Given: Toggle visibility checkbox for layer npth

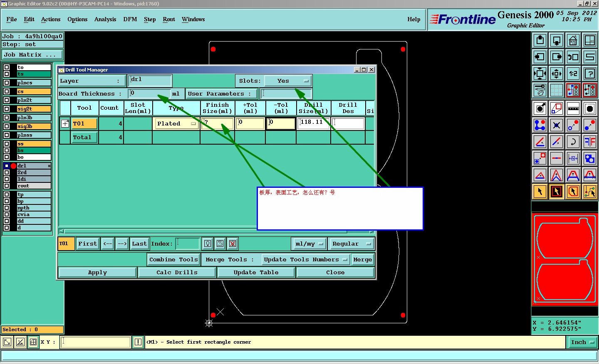Looking at the screenshot, I should (x=7, y=208).
